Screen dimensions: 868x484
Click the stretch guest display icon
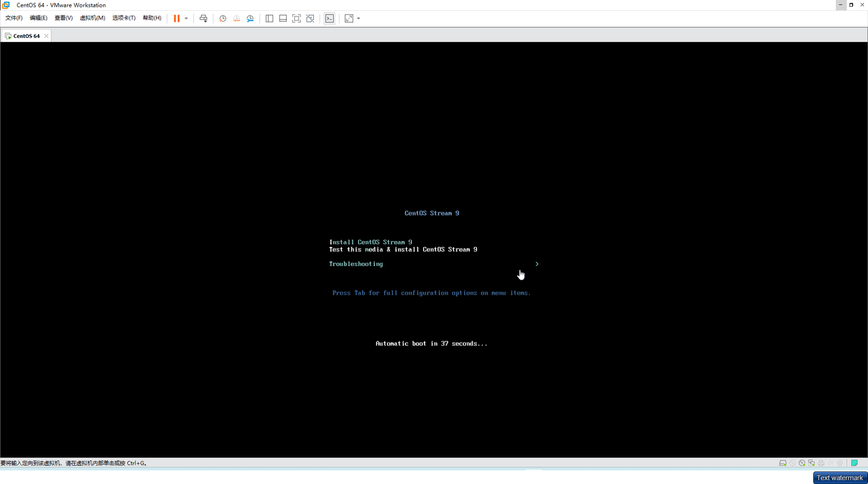coord(349,18)
